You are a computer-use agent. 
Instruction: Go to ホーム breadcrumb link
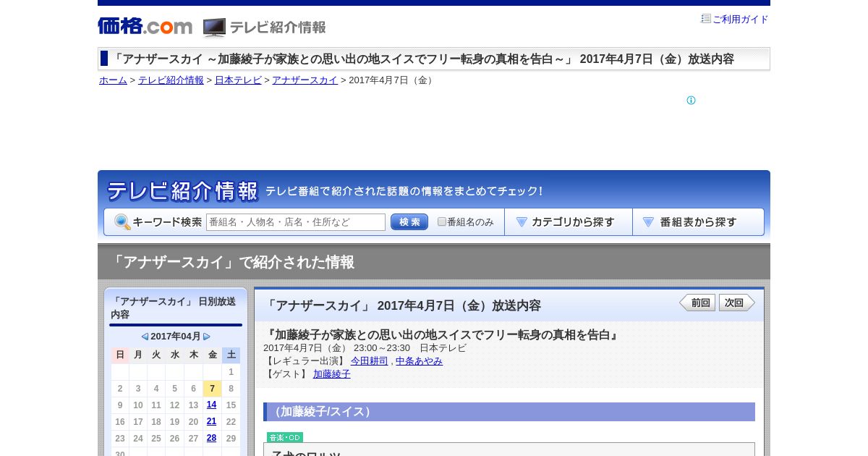pyautogui.click(x=113, y=80)
